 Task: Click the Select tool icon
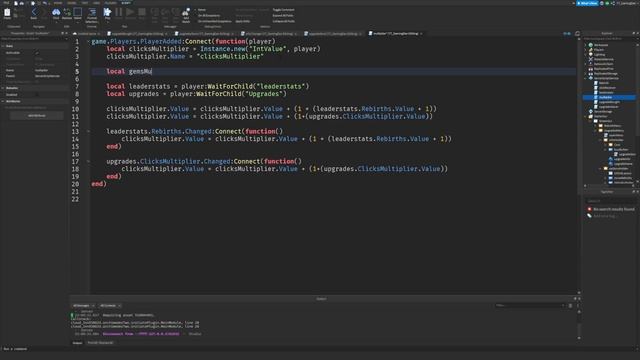pos(78,13)
